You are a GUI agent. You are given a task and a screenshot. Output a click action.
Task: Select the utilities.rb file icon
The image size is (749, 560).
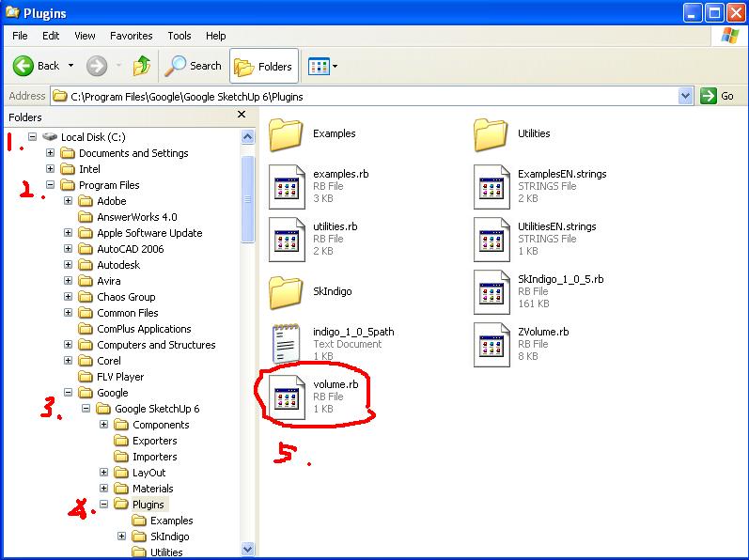click(x=287, y=240)
